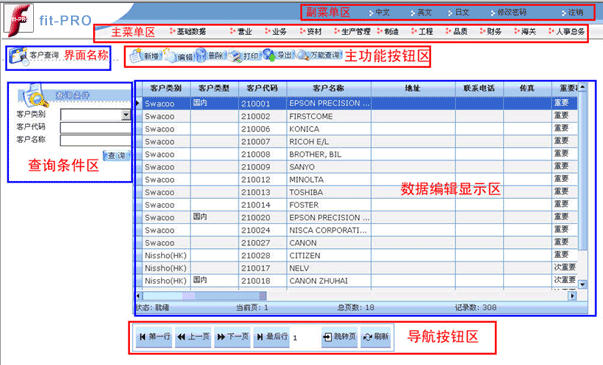Click the 删除 (Delete) toolbar icon
Image resolution: width=603 pixels, height=365 pixels.
point(210,56)
